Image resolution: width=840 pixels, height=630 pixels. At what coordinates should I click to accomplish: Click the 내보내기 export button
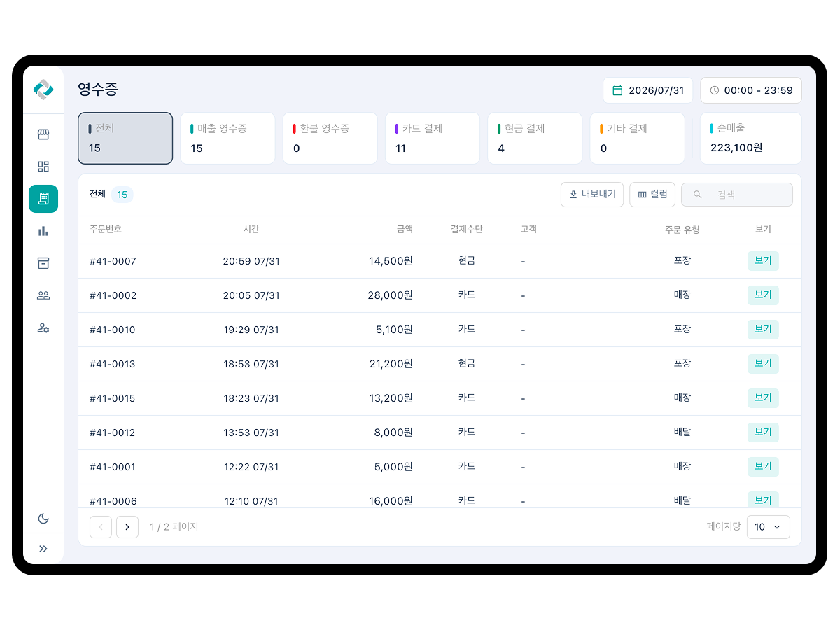592,195
